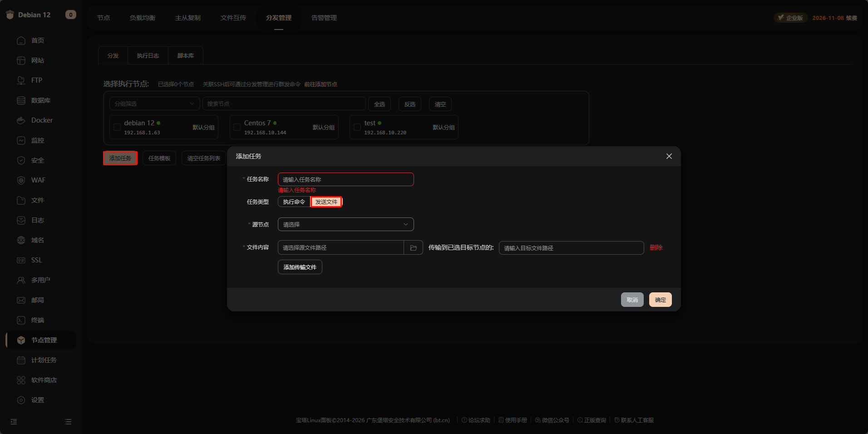Open the settings gear icon in sidebar
This screenshot has height=434, width=868.
pos(21,400)
